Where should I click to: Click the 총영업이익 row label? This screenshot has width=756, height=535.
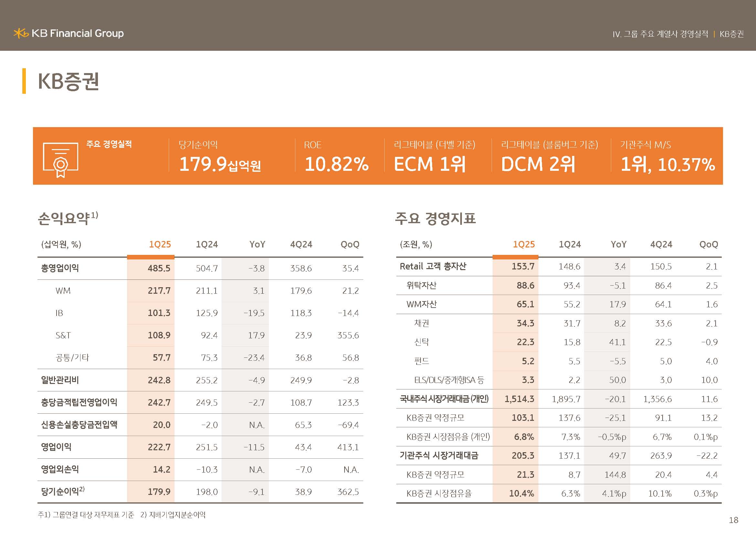click(60, 268)
